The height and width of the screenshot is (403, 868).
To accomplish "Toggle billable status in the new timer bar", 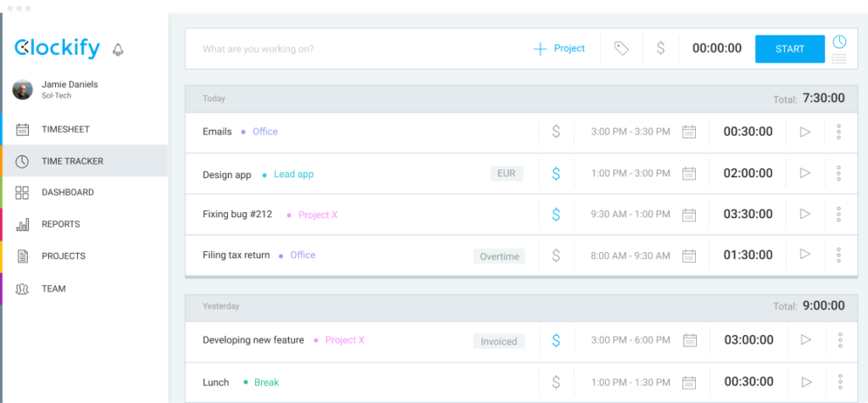I will tap(660, 49).
